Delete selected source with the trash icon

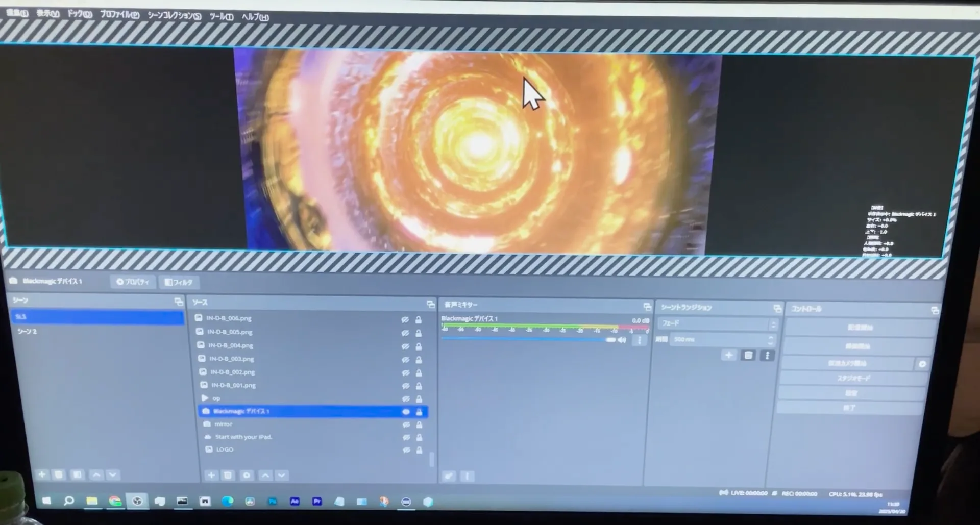[228, 475]
